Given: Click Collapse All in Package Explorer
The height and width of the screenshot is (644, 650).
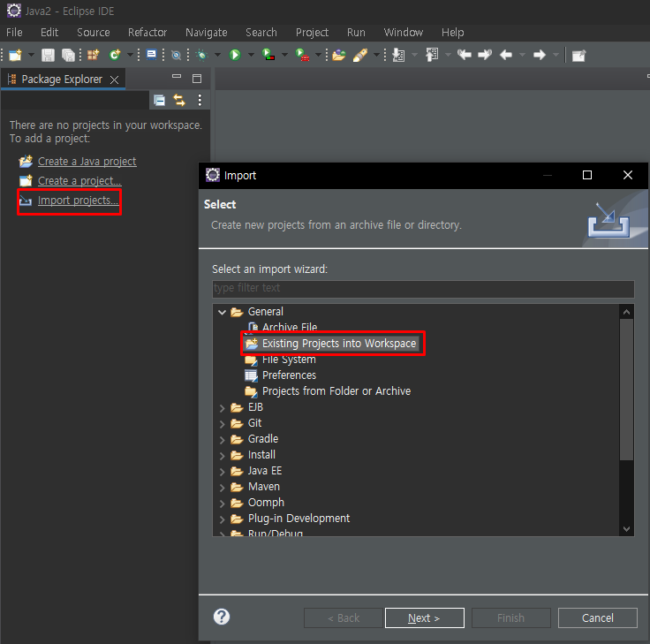Looking at the screenshot, I should pos(160,101).
